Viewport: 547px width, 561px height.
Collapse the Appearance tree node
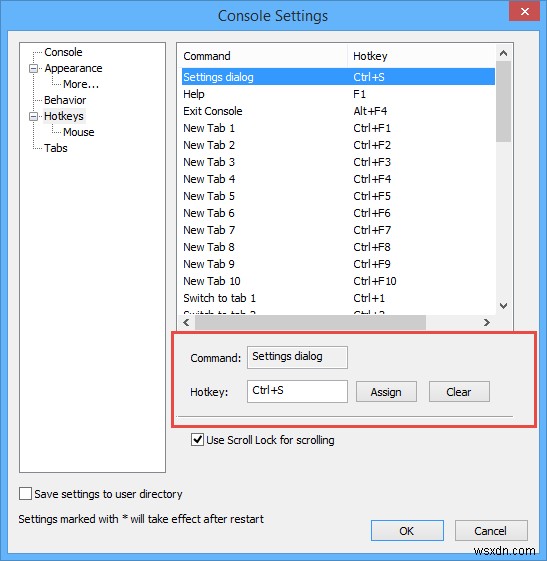33,68
